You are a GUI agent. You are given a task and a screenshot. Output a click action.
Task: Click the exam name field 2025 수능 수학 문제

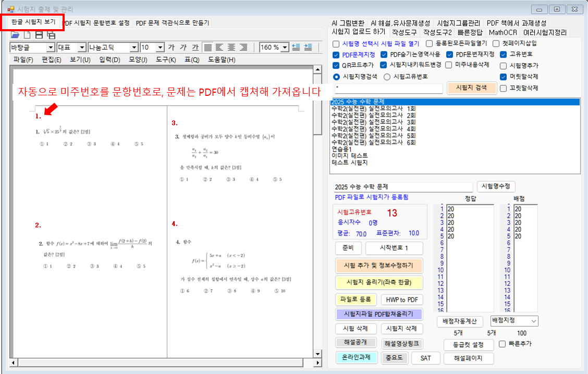click(403, 186)
